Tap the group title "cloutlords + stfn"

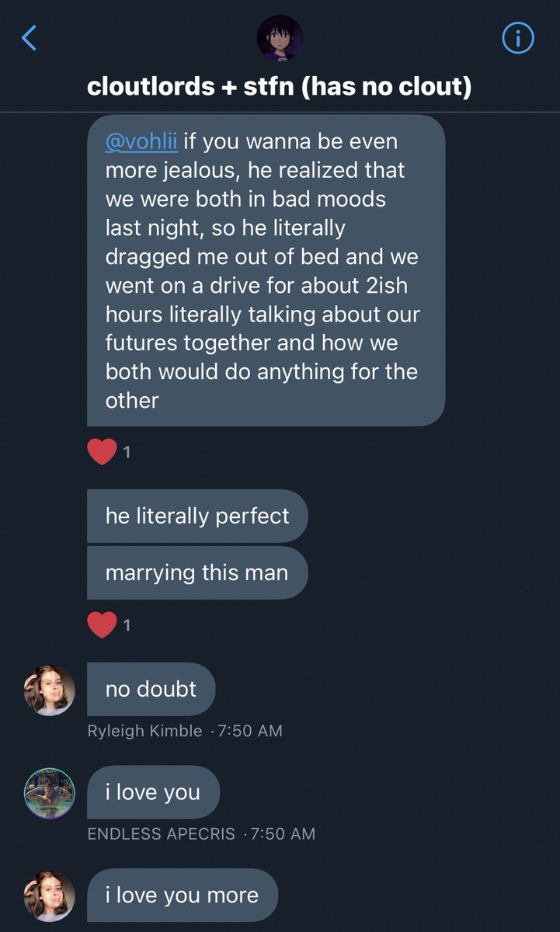280,85
